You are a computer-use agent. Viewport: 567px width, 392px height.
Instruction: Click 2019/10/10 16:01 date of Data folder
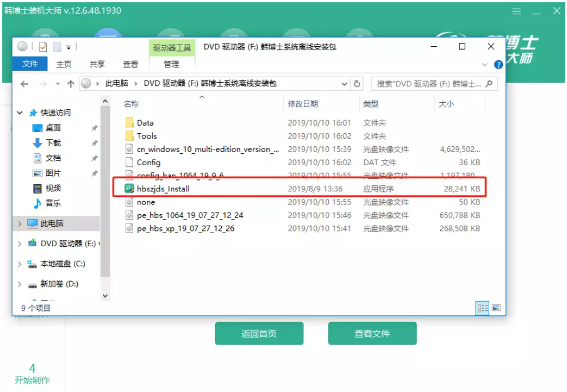320,123
